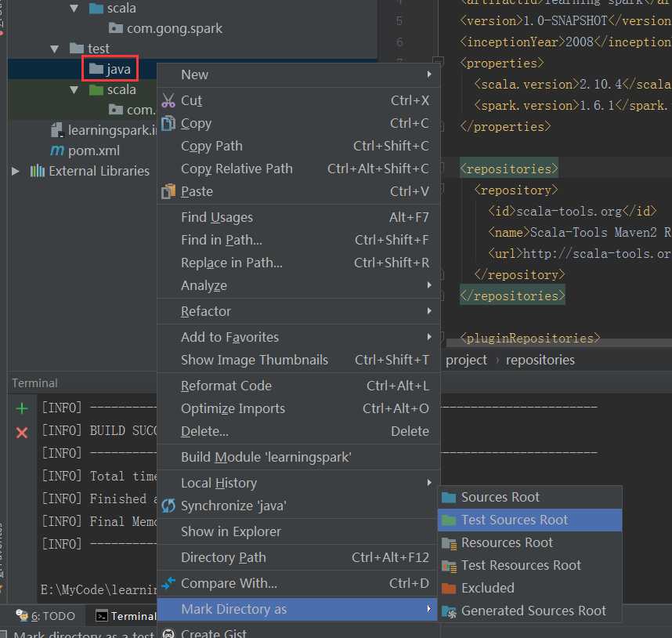Click the spark.version property line
Image resolution: width=672 pixels, height=638 pixels.
tap(570, 106)
